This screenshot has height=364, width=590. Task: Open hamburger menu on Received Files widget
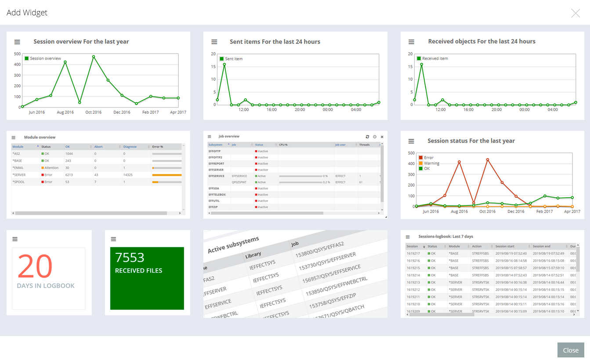(x=113, y=239)
